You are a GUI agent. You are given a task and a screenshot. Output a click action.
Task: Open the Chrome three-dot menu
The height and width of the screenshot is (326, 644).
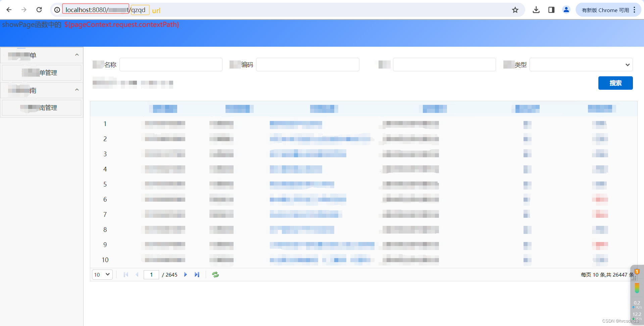[635, 10]
